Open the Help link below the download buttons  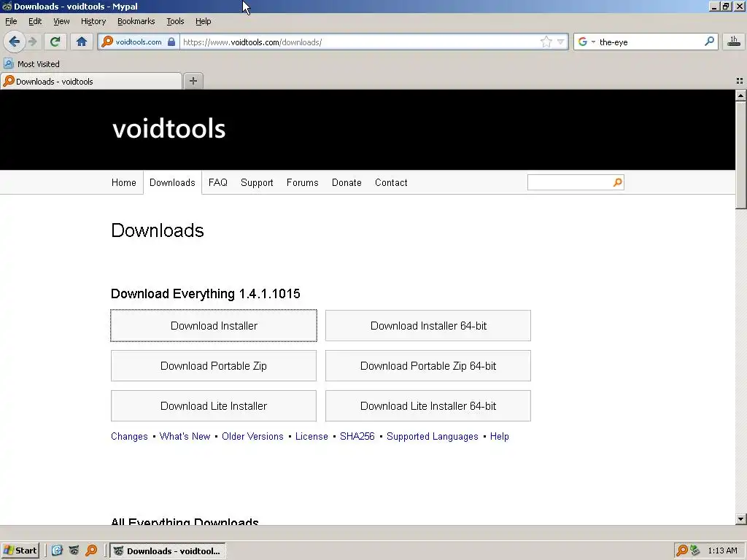[499, 437]
